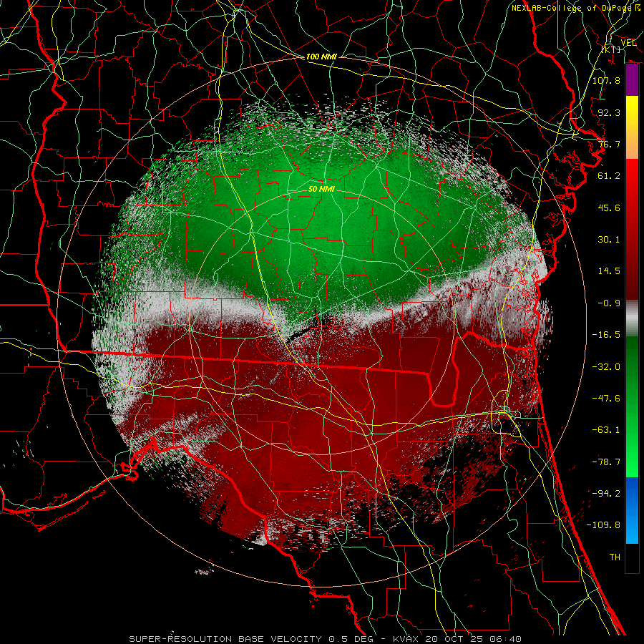
Task: Click the 76.7 velocity legend value
Action: point(609,144)
